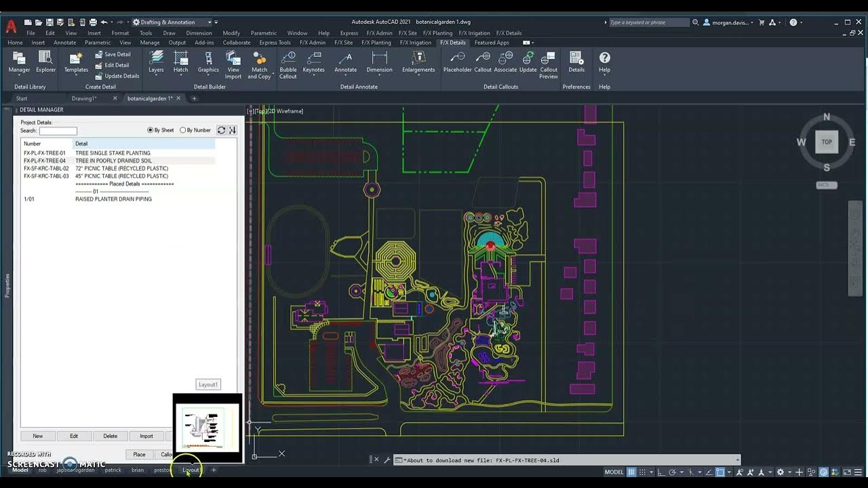The width and height of the screenshot is (868, 488).
Task: Click the Plot printer icon in quick access toolbar
Action: pyautogui.click(x=93, y=22)
